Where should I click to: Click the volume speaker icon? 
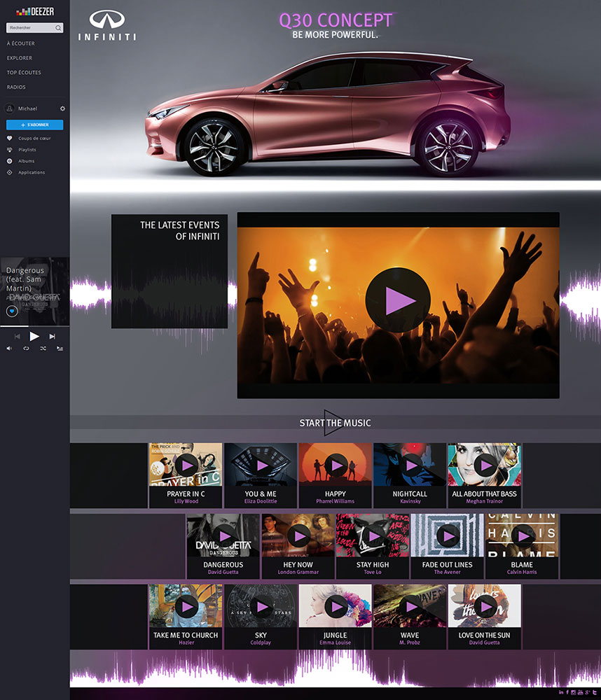tap(9, 348)
